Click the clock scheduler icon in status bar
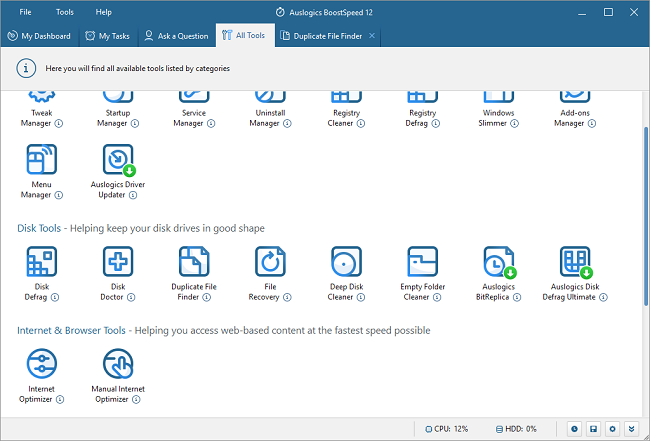 pyautogui.click(x=574, y=429)
